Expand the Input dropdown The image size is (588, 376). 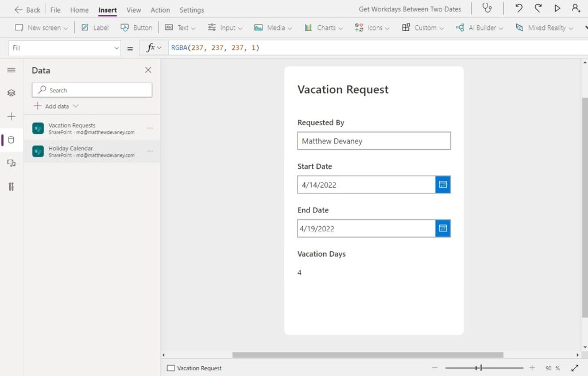(x=225, y=28)
